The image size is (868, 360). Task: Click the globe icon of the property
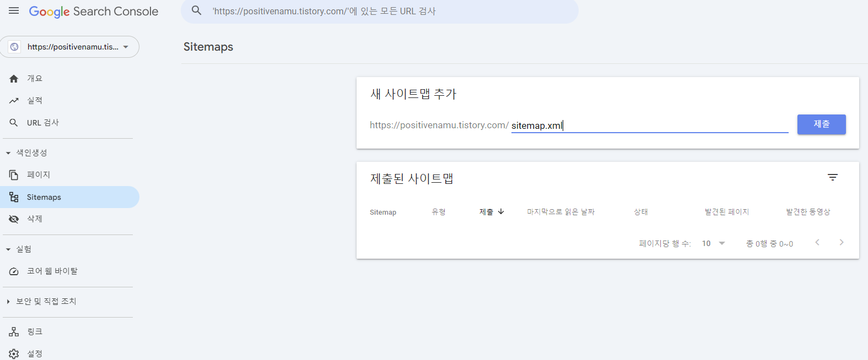(14, 47)
